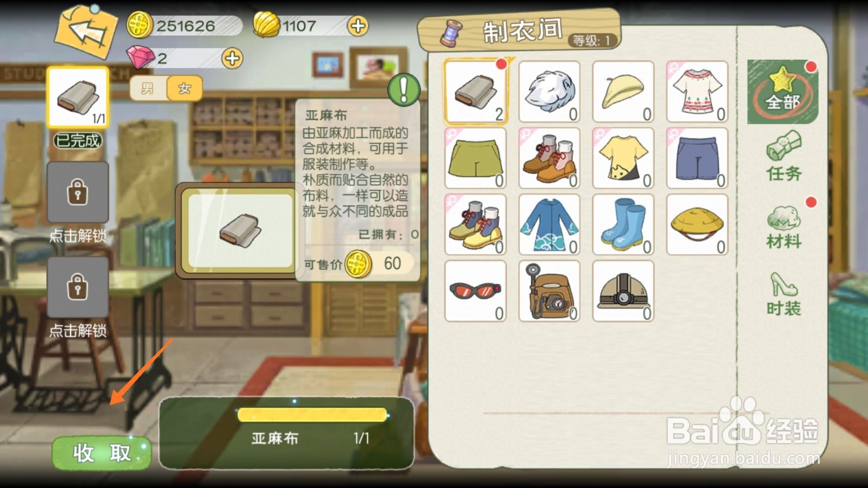The height and width of the screenshot is (488, 868).
Task: Click the completed linen slot thumbnail
Action: [78, 98]
